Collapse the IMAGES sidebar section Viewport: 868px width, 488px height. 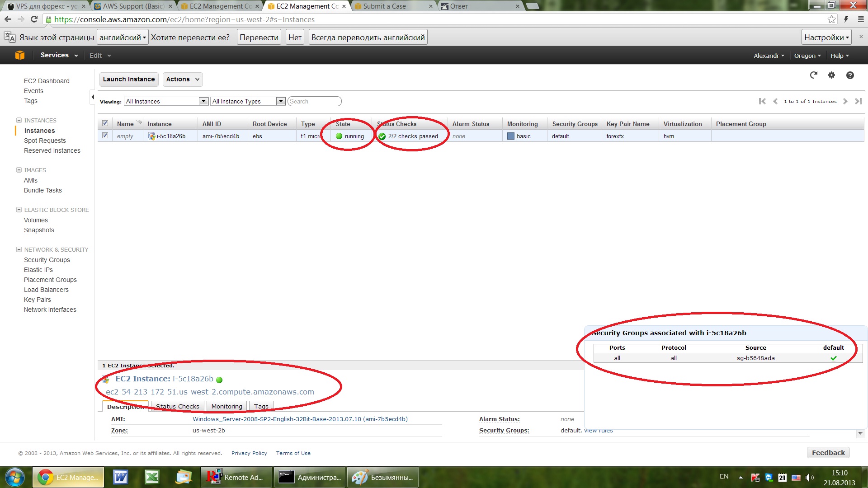click(x=19, y=170)
